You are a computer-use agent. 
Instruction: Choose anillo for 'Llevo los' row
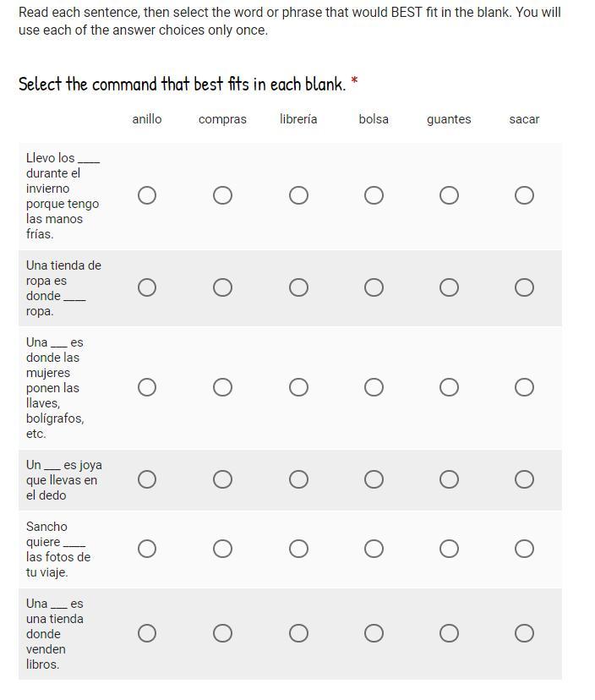coord(147,195)
